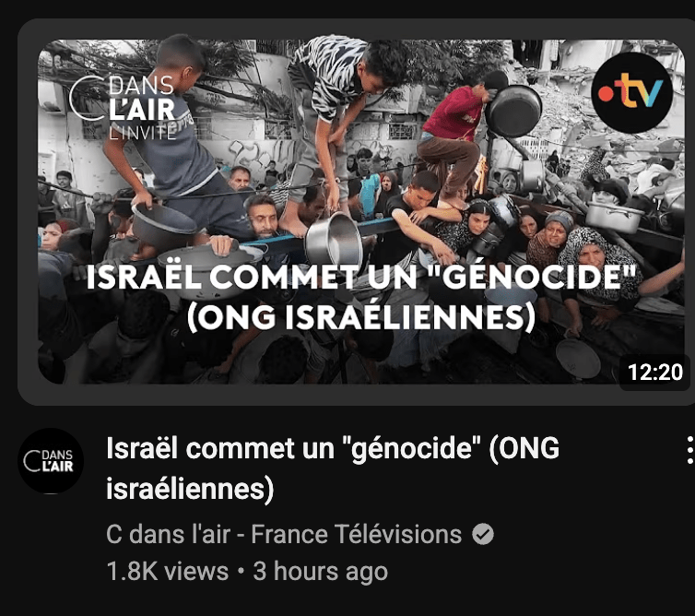This screenshot has width=695, height=616.
Task: Click the 1.8K views text
Action: 168,571
